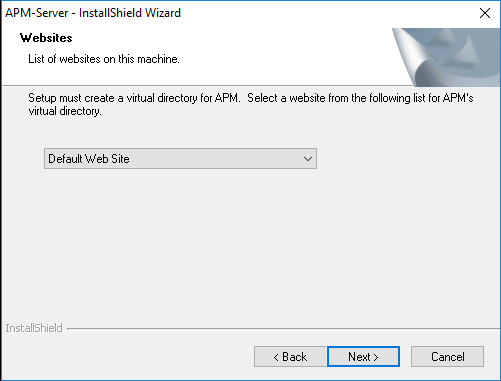Go back with the < Back button
The image size is (501, 381).
290,356
